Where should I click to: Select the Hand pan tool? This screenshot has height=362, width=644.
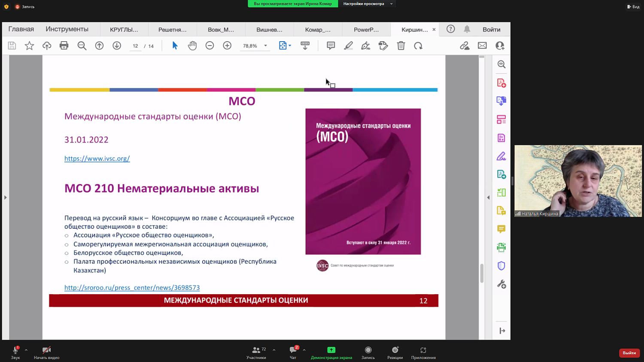coord(192,45)
